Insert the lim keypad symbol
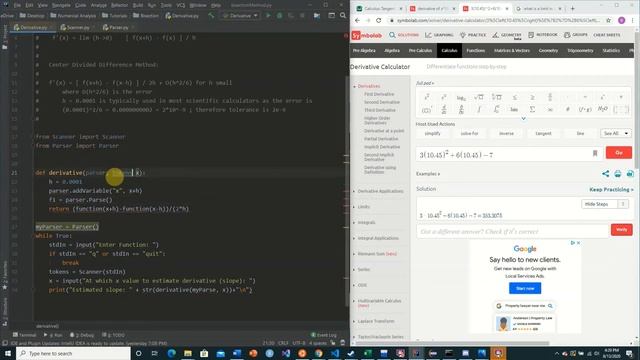Image resolution: width=640 pixels, height=360 pixels. [x=514, y=109]
